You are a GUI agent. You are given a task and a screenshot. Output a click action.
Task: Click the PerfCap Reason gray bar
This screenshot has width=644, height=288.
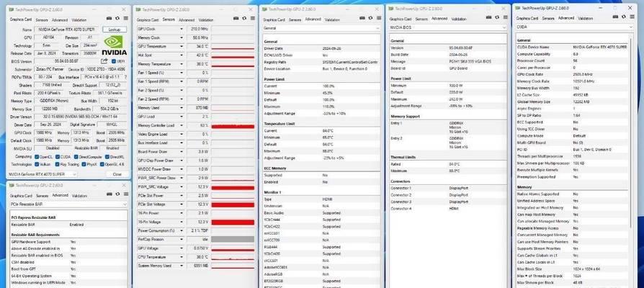(233, 239)
